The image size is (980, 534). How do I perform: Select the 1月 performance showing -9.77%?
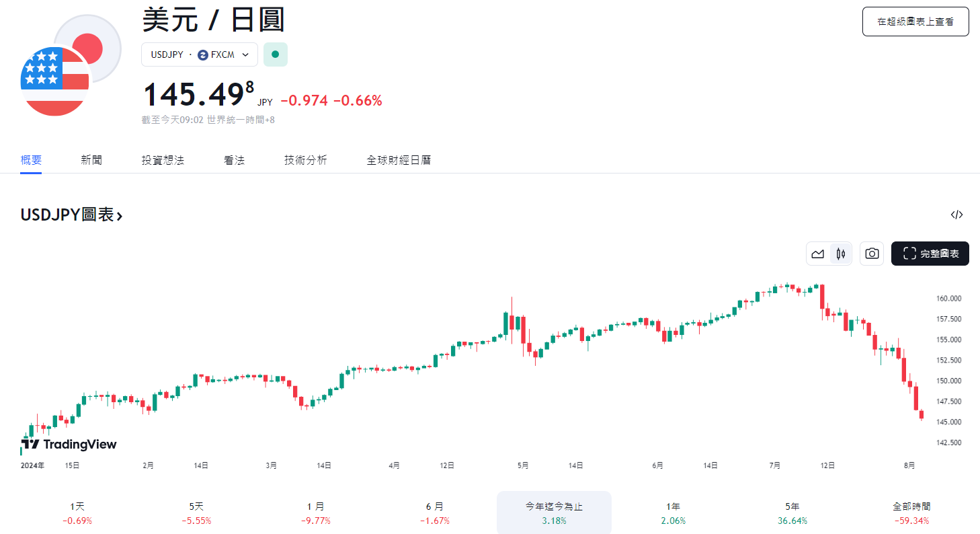click(315, 512)
